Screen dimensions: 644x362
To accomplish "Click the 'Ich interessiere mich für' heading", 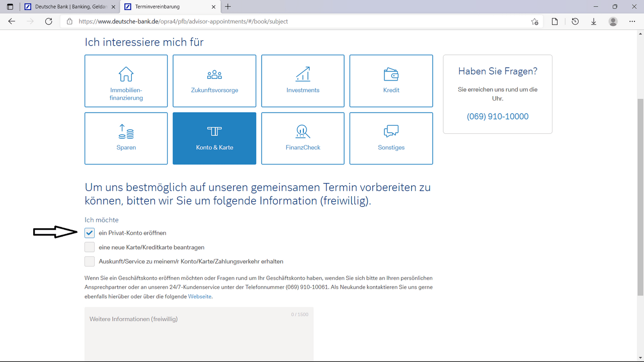I will coord(144,42).
